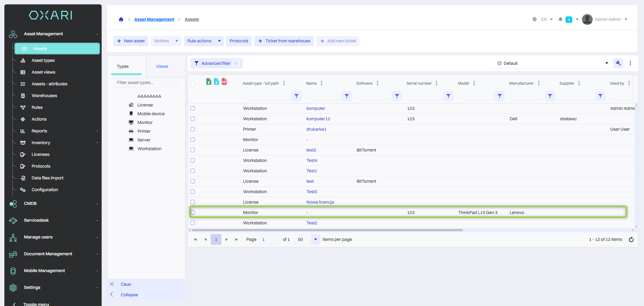The width and height of the screenshot is (644, 306).
Task: Open notifications via the bell icon
Action: tap(560, 19)
